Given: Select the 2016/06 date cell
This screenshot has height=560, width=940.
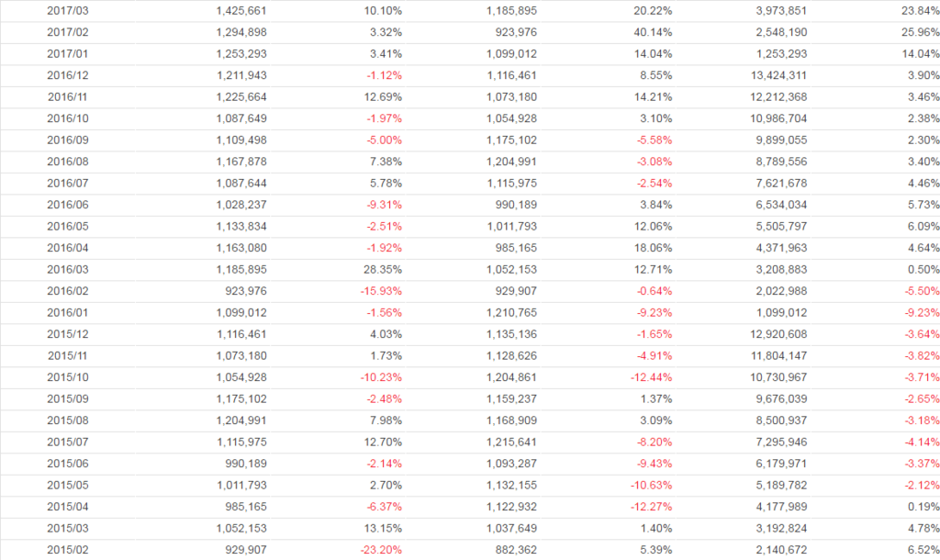Looking at the screenshot, I should pos(66,205).
